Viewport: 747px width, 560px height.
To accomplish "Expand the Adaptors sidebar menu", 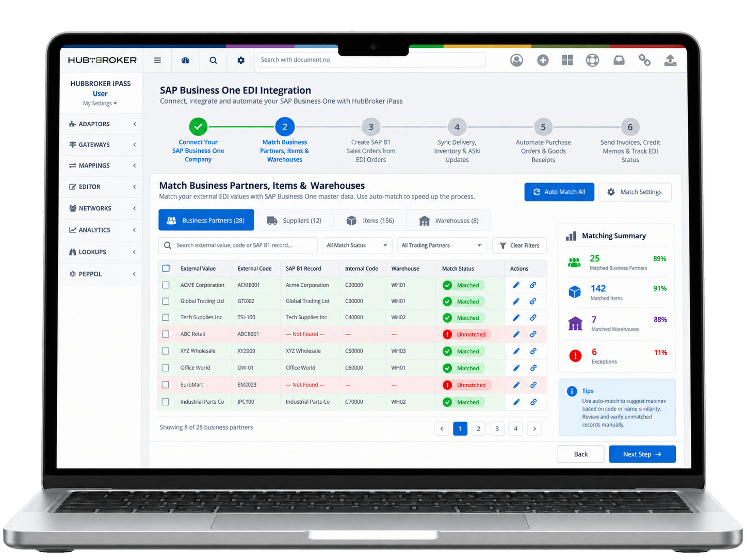I will (101, 124).
